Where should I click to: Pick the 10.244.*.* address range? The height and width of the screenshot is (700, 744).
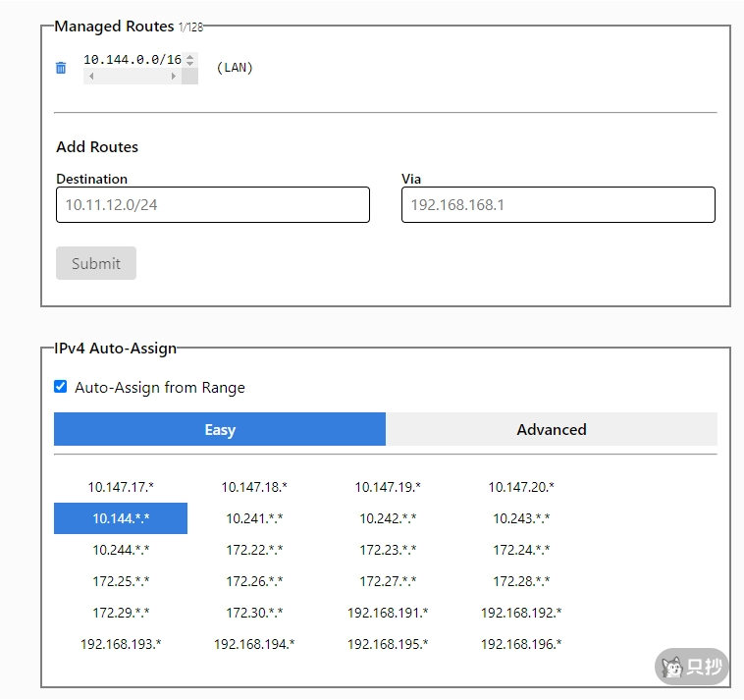tap(121, 550)
